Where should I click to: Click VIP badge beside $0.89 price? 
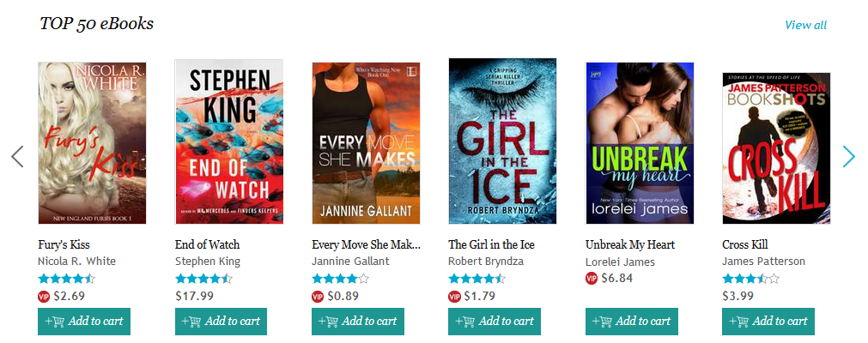[x=318, y=297]
